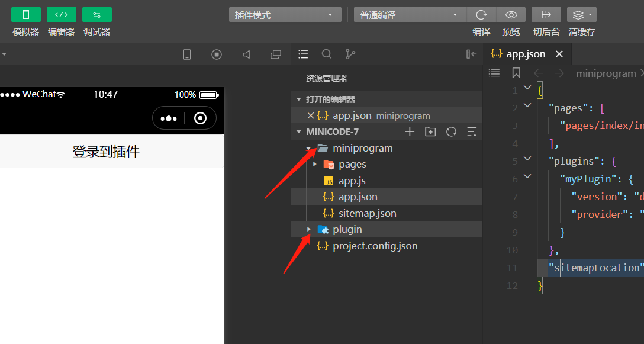Open the source control branch icon

350,54
